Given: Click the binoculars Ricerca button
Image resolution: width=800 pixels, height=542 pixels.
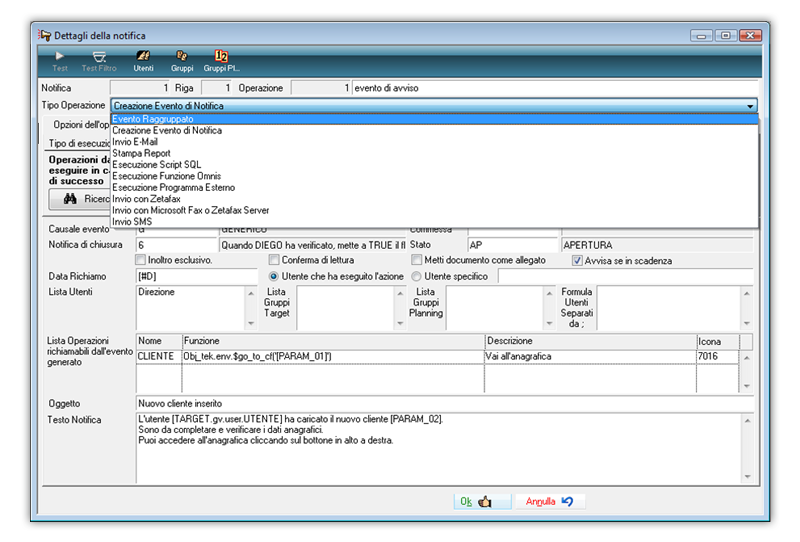Looking at the screenshot, I should coord(80,199).
